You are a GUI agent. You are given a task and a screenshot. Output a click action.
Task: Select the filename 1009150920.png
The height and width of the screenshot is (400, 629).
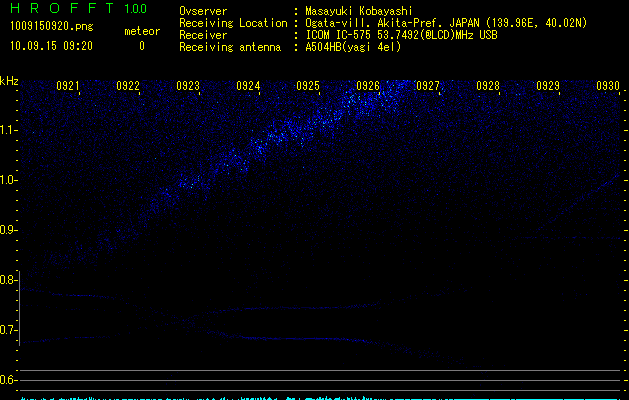tap(51, 27)
